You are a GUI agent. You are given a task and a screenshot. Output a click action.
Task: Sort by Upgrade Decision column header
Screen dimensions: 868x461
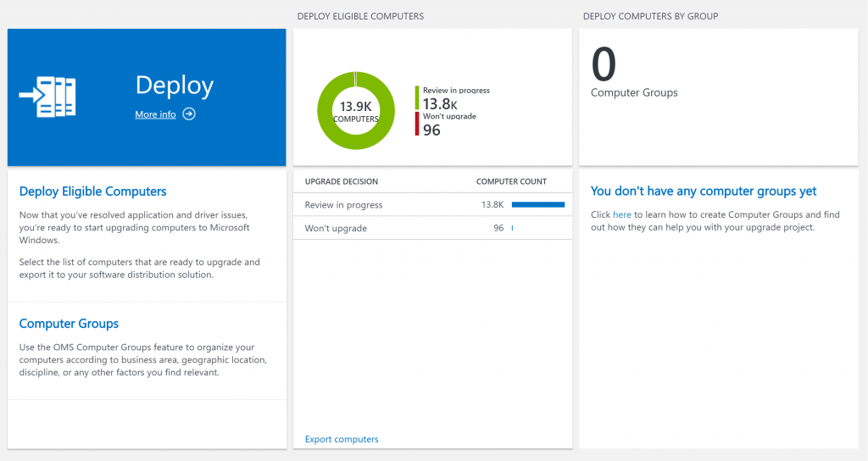(x=341, y=181)
